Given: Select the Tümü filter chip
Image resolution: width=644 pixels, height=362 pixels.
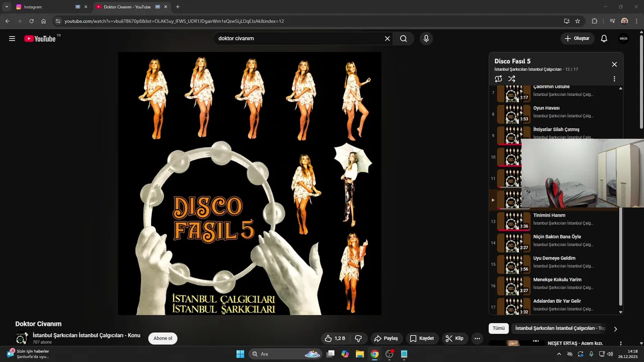Looking at the screenshot, I should (498, 328).
